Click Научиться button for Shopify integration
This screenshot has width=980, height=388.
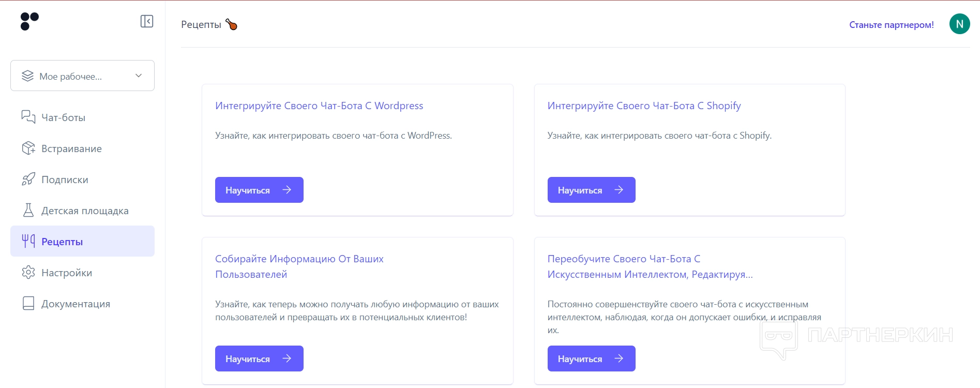point(591,190)
